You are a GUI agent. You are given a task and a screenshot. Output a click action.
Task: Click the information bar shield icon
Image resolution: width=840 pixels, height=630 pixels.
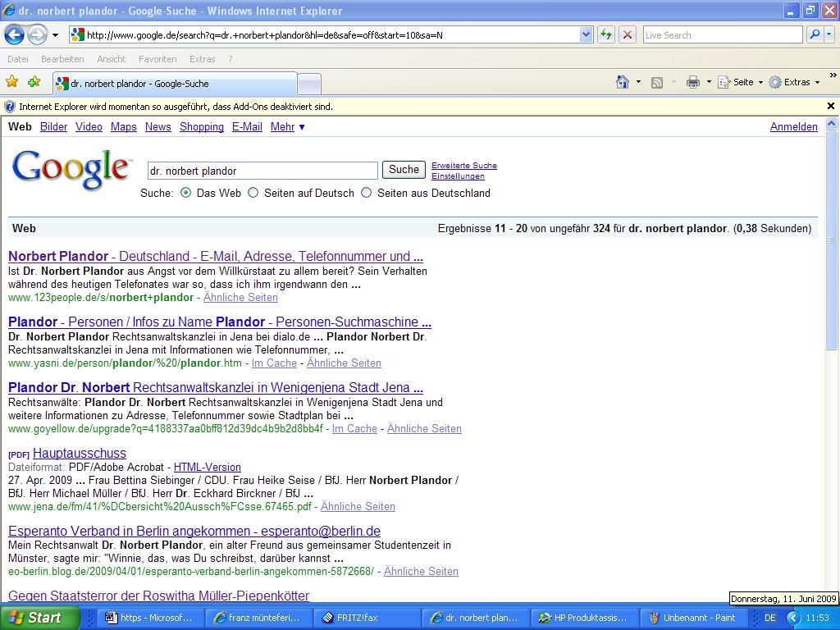[10, 107]
